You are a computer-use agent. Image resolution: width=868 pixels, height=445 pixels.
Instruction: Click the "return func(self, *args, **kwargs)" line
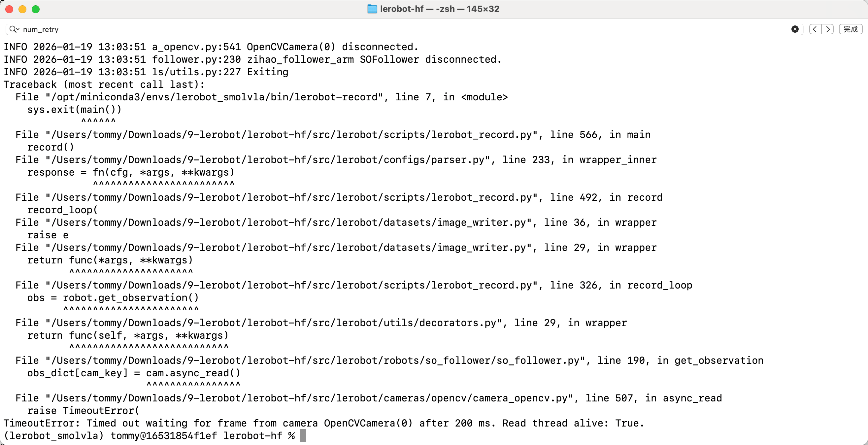(x=128, y=335)
